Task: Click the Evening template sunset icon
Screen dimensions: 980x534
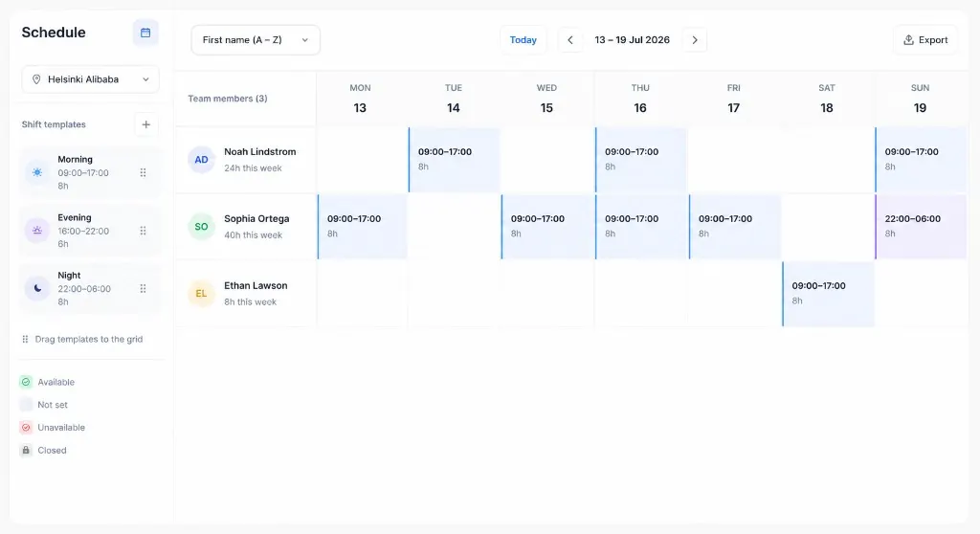Action: click(37, 231)
